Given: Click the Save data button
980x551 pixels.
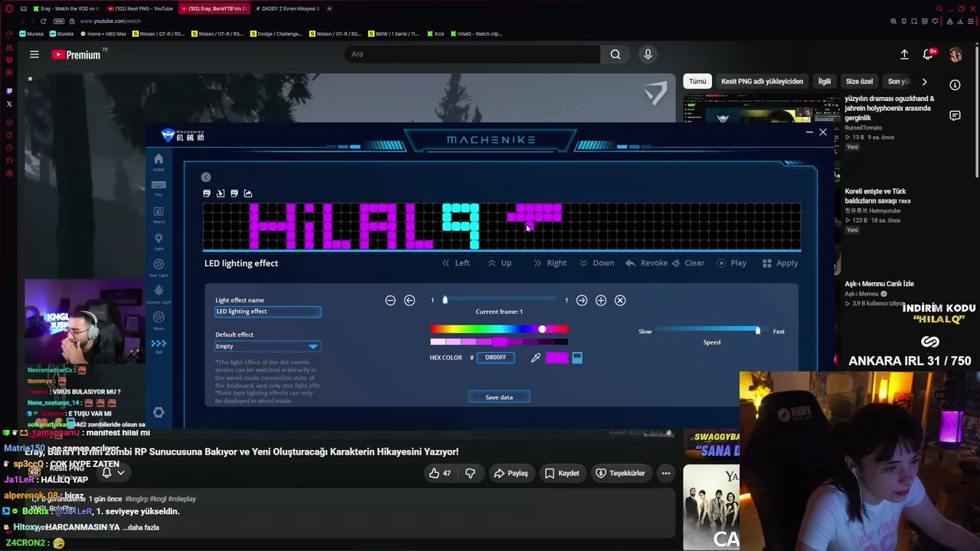Looking at the screenshot, I should tap(499, 397).
